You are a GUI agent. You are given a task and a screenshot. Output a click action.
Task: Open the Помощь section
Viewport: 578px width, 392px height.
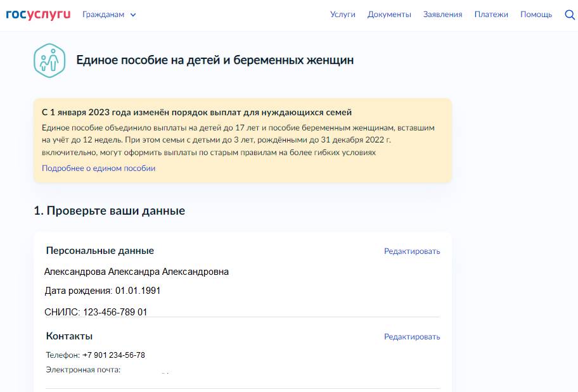536,13
